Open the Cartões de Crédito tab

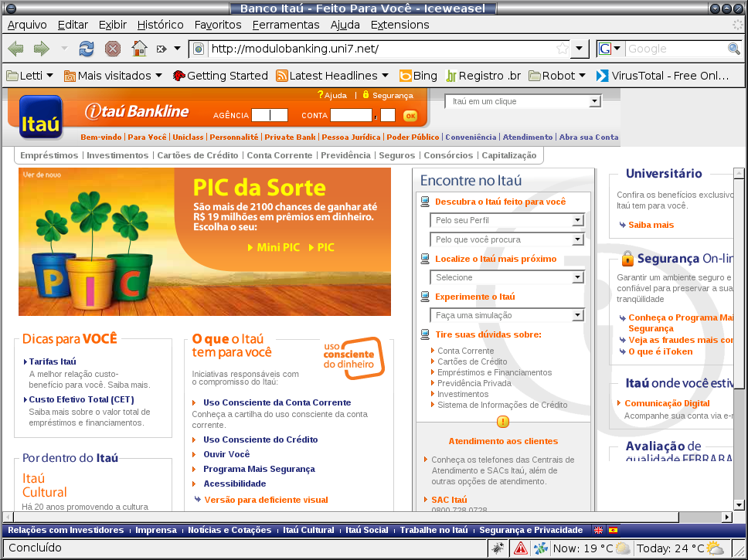(x=198, y=155)
